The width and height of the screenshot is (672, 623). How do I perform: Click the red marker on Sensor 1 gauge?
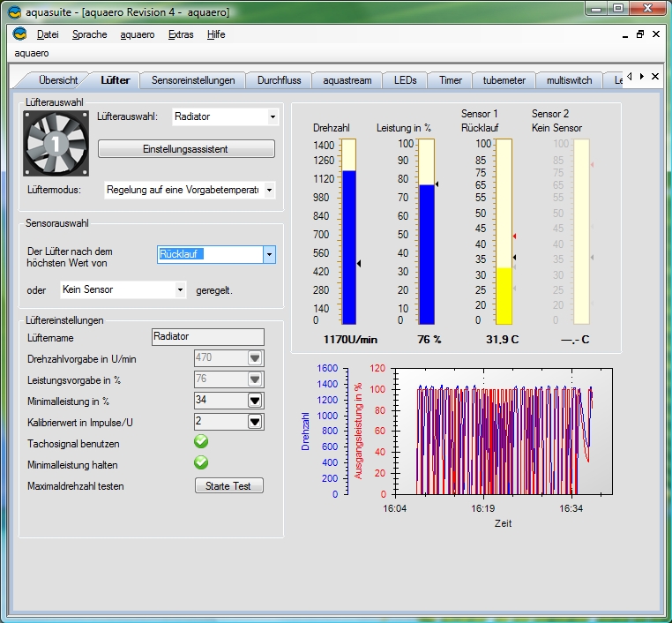click(x=515, y=236)
